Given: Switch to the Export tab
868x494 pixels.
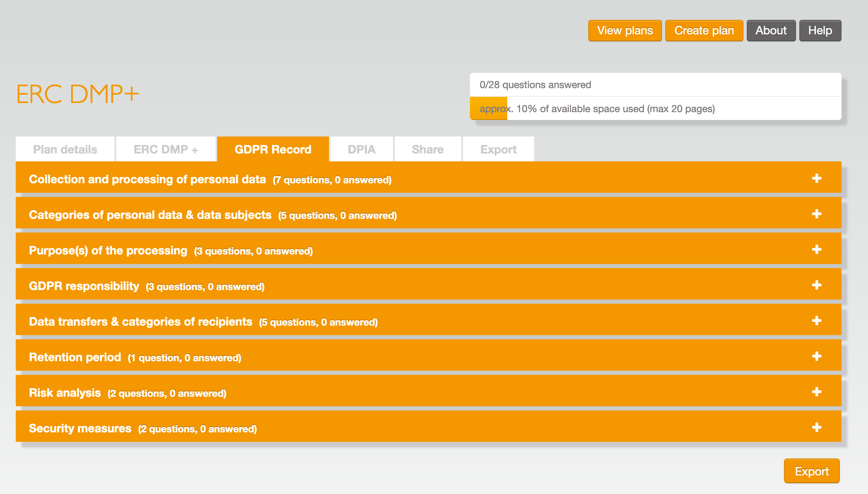Looking at the screenshot, I should 499,149.
